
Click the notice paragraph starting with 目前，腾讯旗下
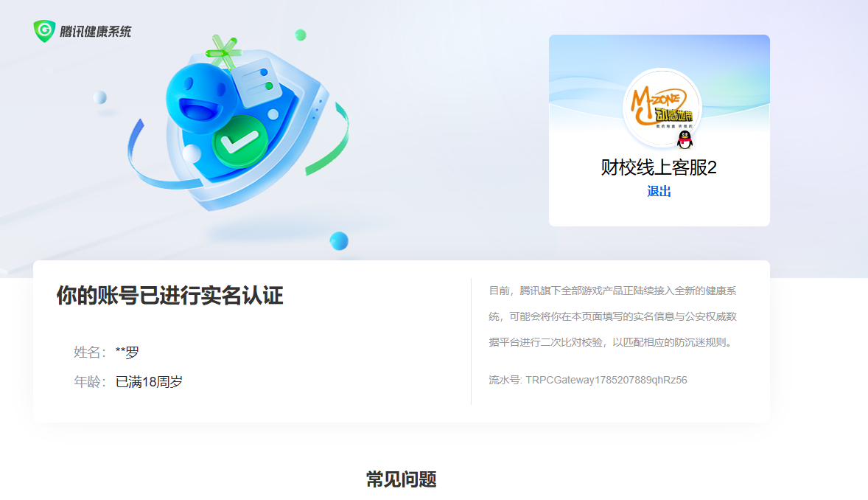tap(612, 316)
